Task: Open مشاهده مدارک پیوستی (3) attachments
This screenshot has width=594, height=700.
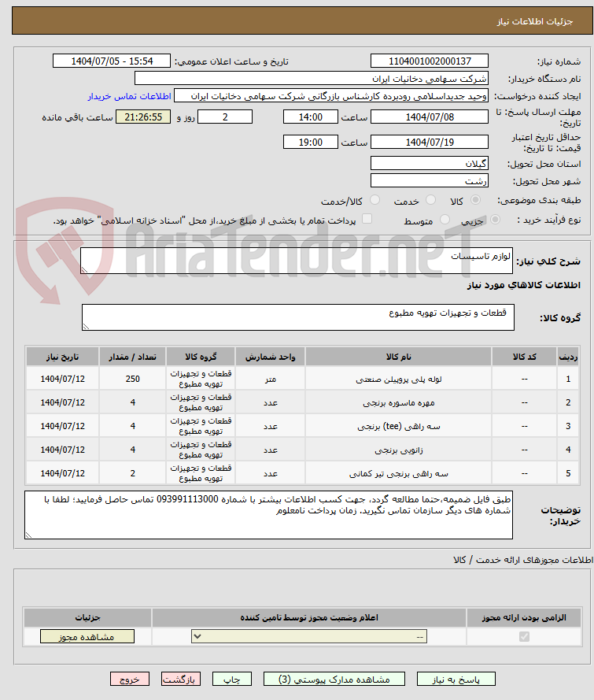Action: tap(334, 679)
